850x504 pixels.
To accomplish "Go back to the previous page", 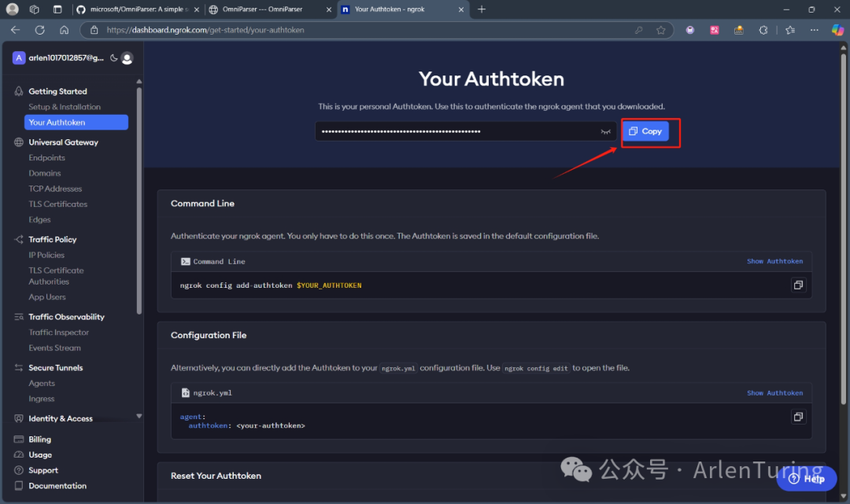I will pos(15,30).
